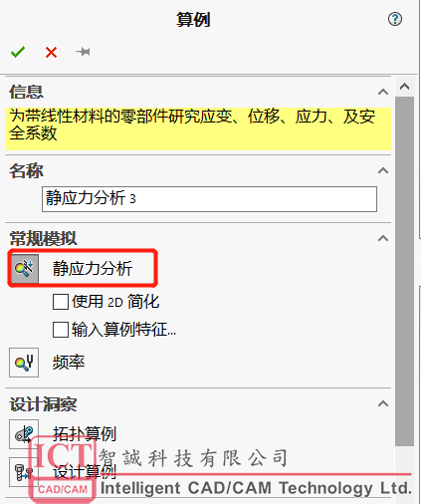Tick the 输入算例特征 checkbox

61,330
